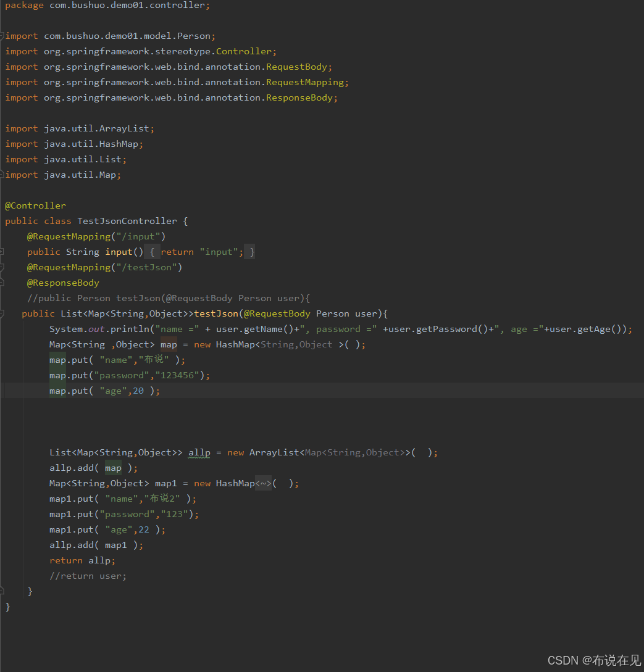This screenshot has height=672, width=644.
Task: Click the stereotype.Controller import line
Action: [x=141, y=51]
